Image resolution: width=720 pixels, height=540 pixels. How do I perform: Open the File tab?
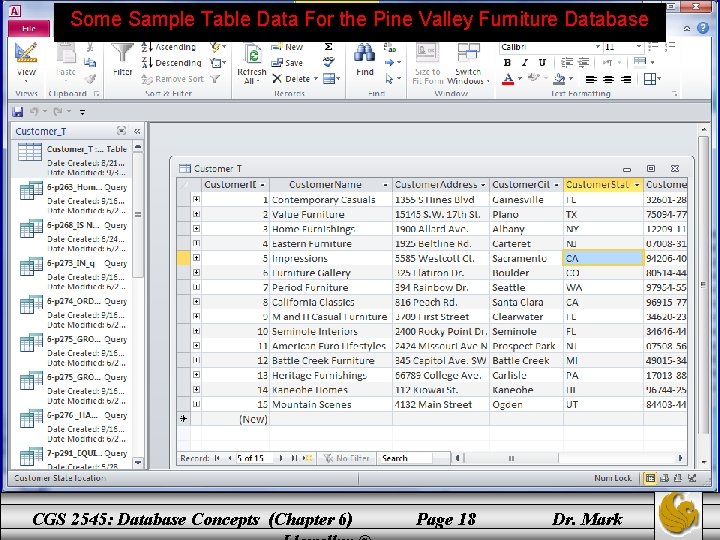pyautogui.click(x=28, y=28)
